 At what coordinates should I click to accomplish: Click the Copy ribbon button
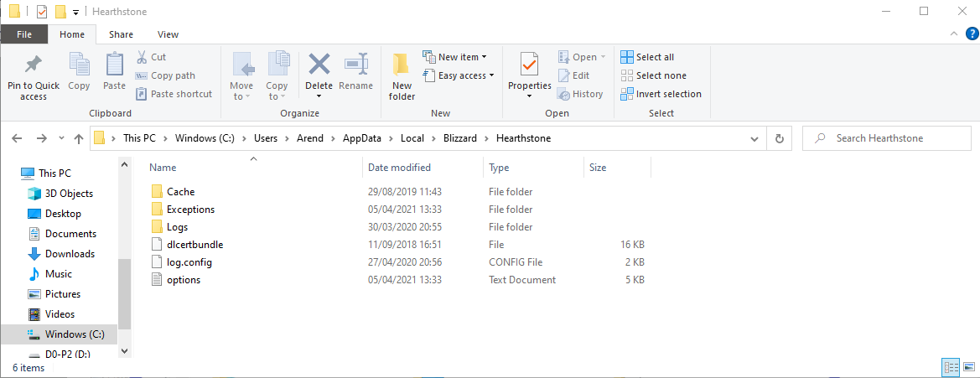point(79,74)
